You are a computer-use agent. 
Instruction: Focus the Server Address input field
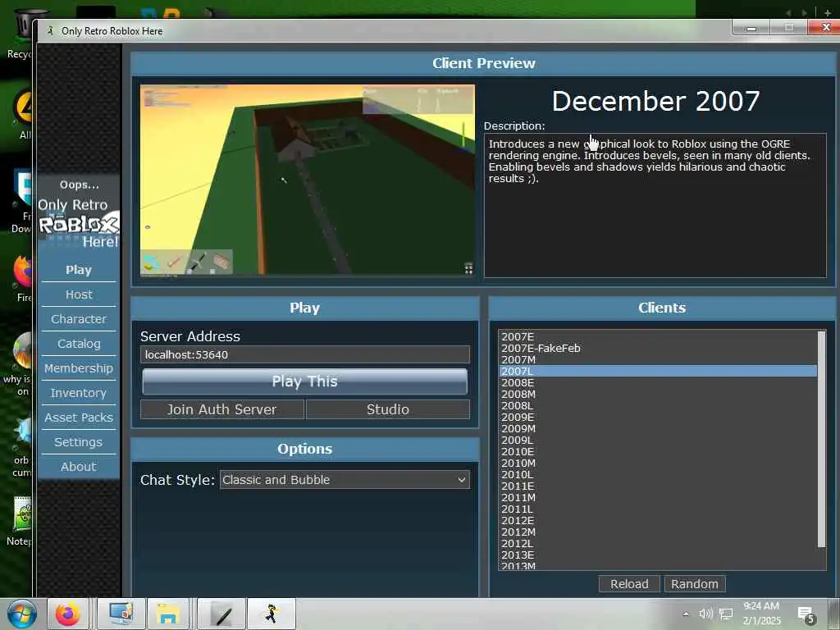click(x=305, y=354)
